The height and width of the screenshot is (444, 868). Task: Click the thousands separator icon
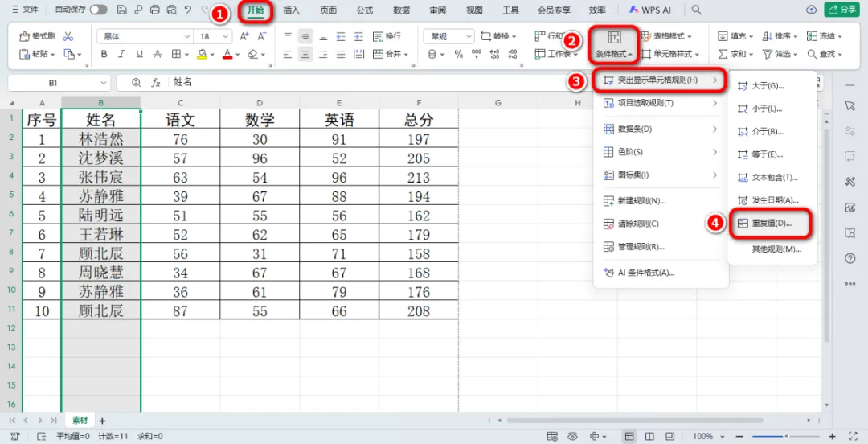click(476, 55)
